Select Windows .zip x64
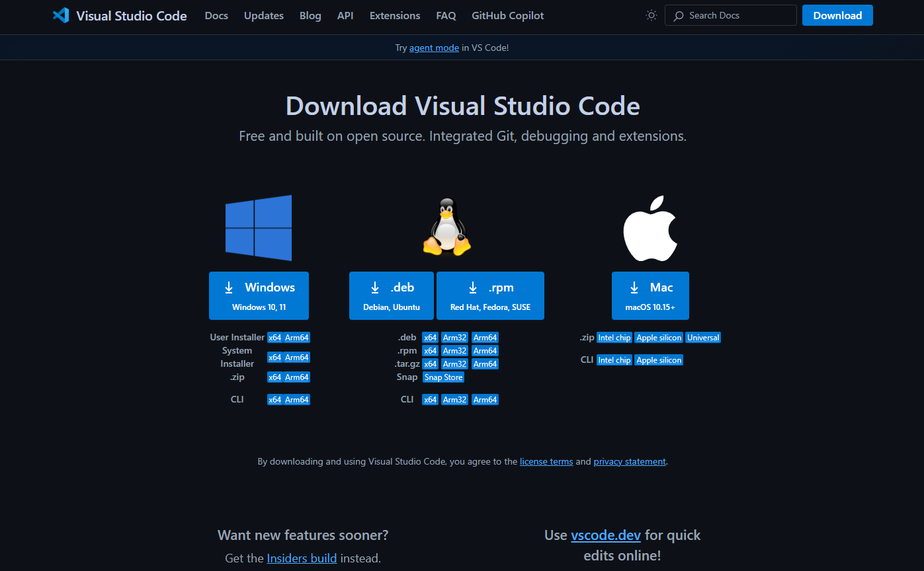 274,377
